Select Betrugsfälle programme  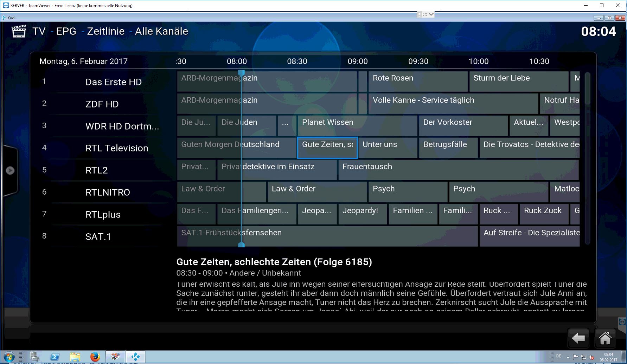448,148
